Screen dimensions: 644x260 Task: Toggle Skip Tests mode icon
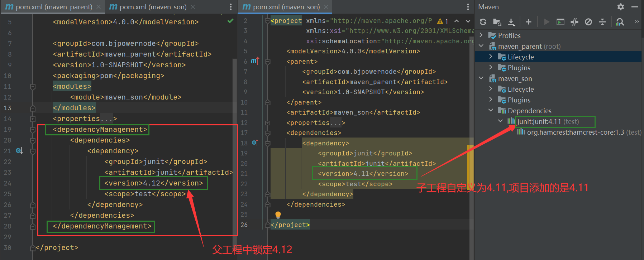coord(588,22)
